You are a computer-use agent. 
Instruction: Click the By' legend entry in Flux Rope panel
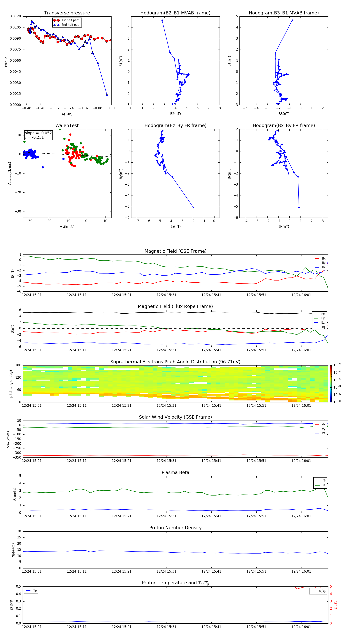[320, 318]
